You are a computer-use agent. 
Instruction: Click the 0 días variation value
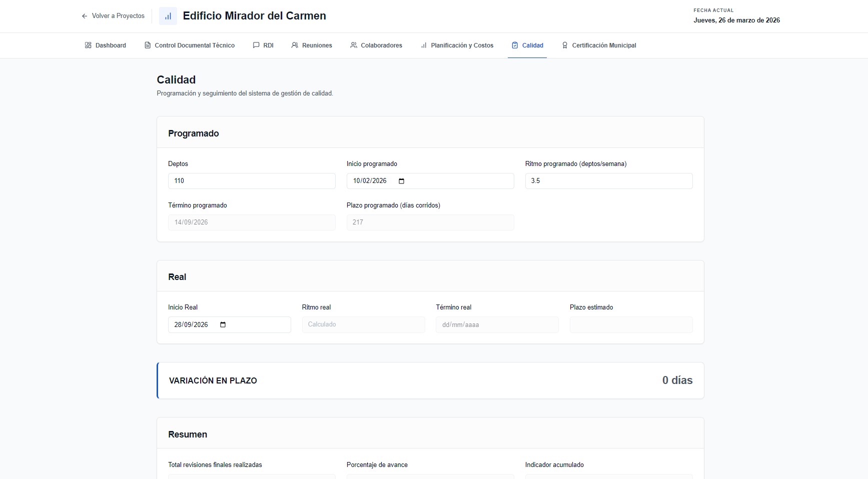(677, 380)
